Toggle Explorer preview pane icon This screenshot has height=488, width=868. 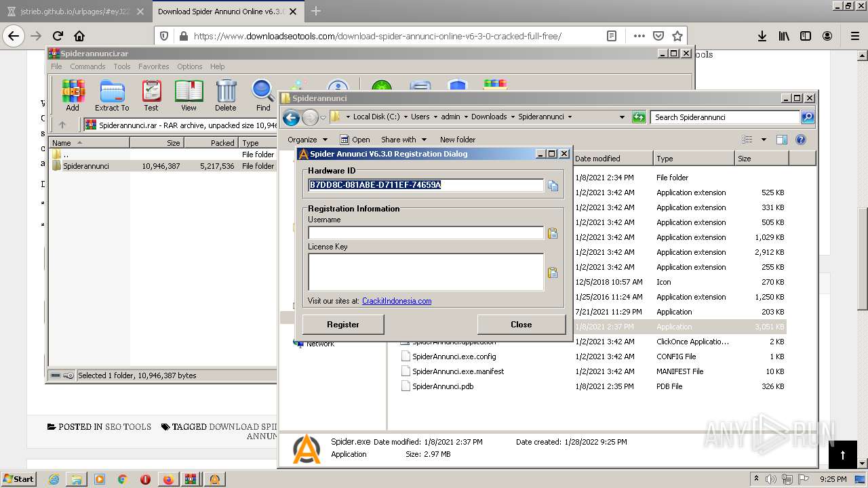(782, 140)
